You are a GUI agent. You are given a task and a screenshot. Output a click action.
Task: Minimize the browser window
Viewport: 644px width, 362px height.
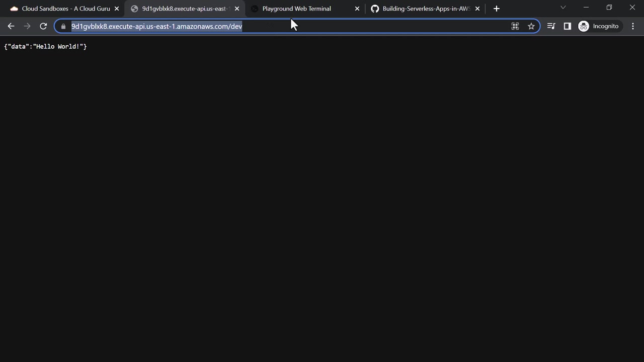click(586, 8)
